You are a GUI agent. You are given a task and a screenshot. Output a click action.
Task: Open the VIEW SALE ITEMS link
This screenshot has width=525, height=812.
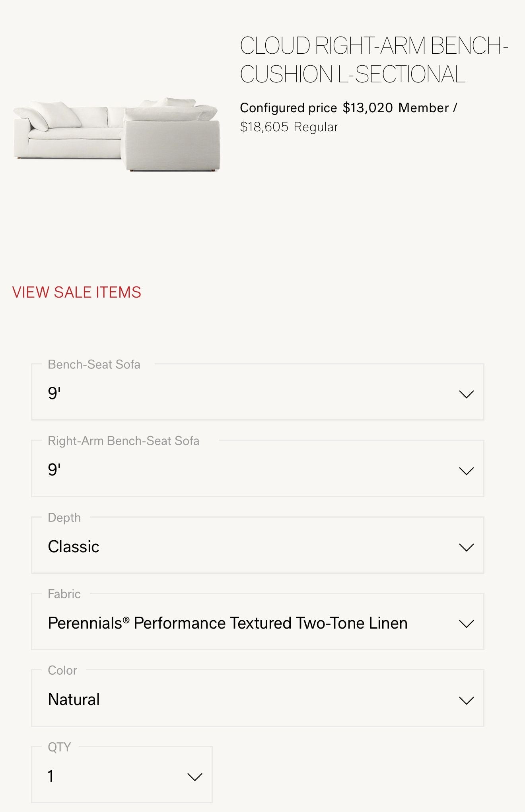click(77, 292)
